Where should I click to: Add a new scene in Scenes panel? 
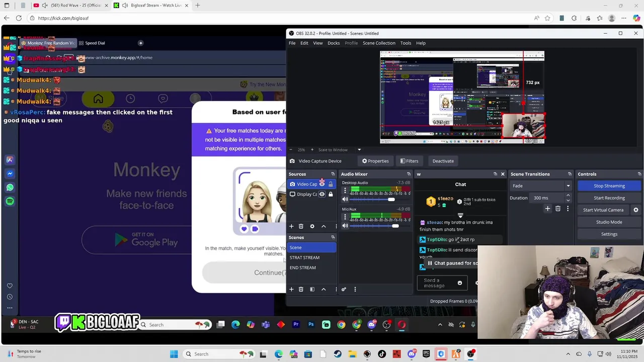[x=291, y=289]
